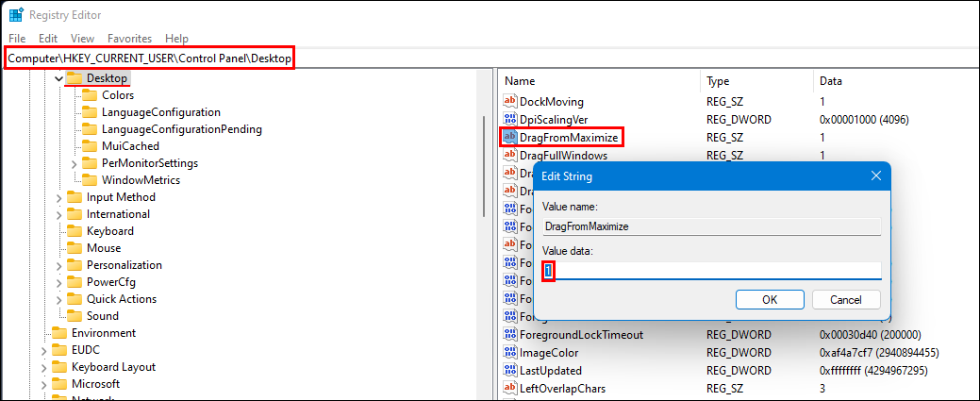Open the View menu
The height and width of the screenshot is (401, 980).
[x=82, y=38]
